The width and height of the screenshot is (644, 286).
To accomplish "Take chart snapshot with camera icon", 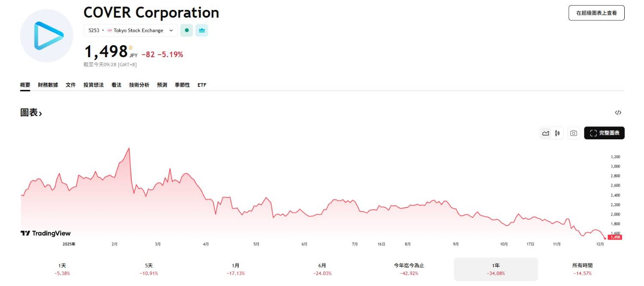I will 573,133.
